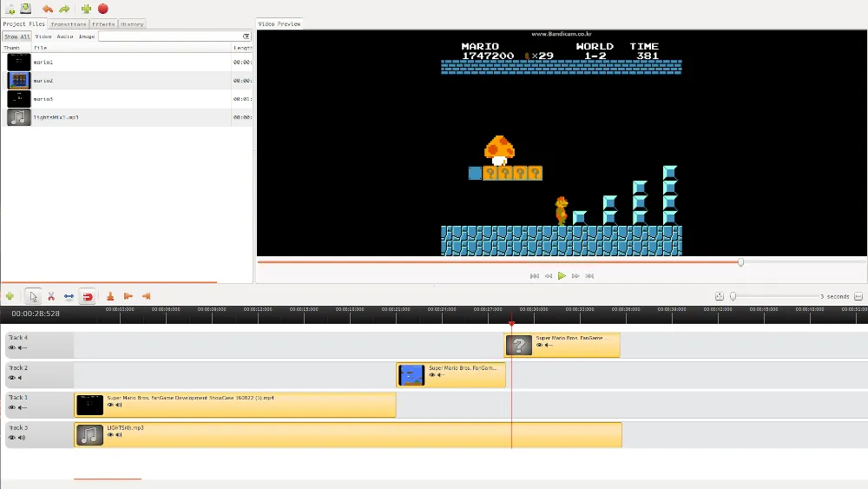Select the Video Preview tab
868x489 pixels.
coord(279,23)
